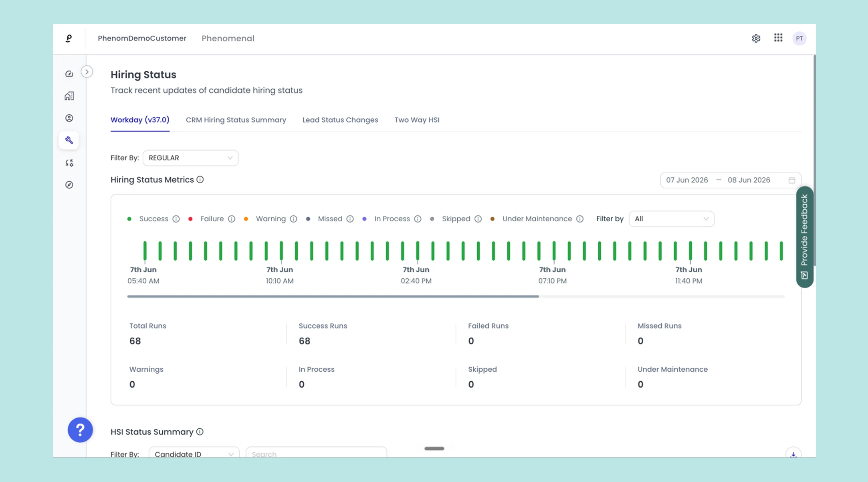Image resolution: width=868 pixels, height=482 pixels.
Task: Select the wrench tools sidebar icon
Action: click(69, 140)
